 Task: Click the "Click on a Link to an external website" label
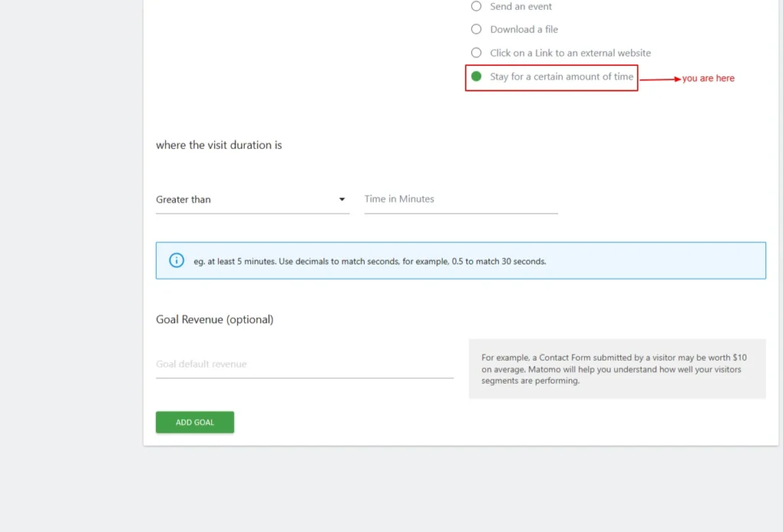pyautogui.click(x=570, y=53)
